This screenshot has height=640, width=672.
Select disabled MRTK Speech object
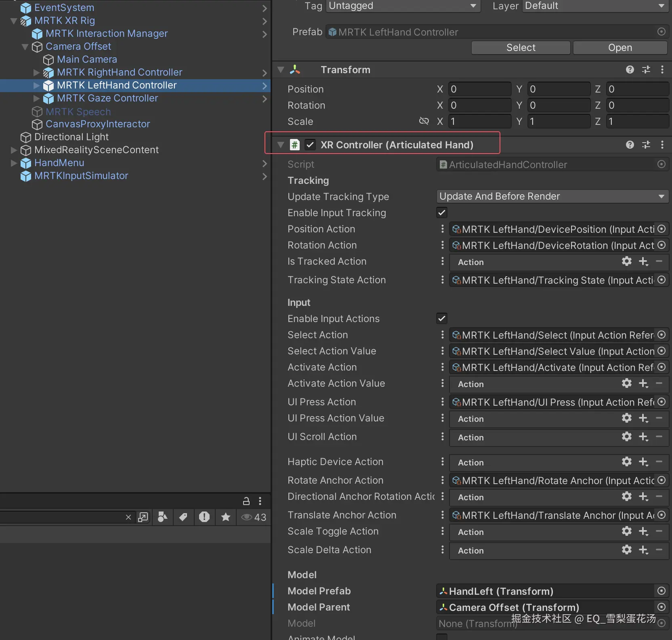78,112
